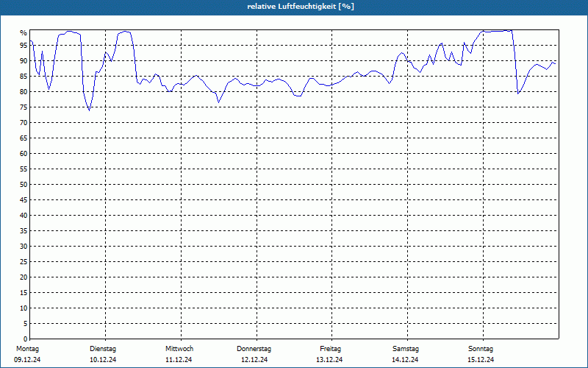Click the y-axis value 15

click(x=24, y=293)
